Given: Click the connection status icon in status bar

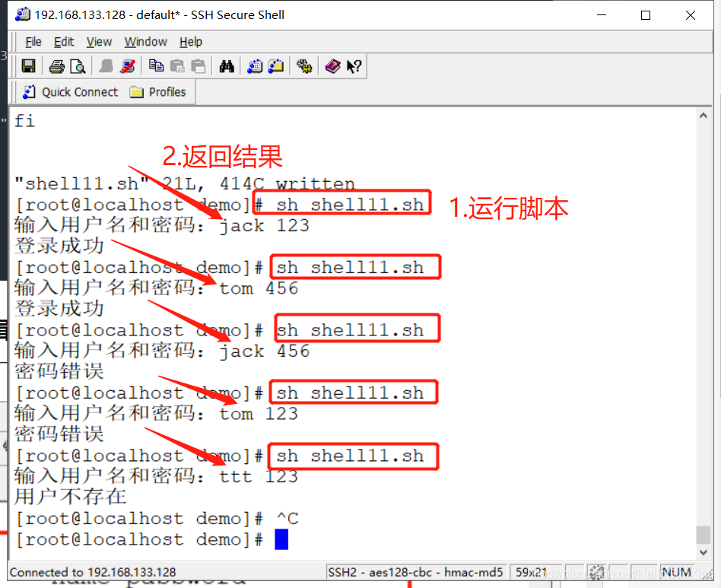Looking at the screenshot, I should pyautogui.click(x=596, y=572).
